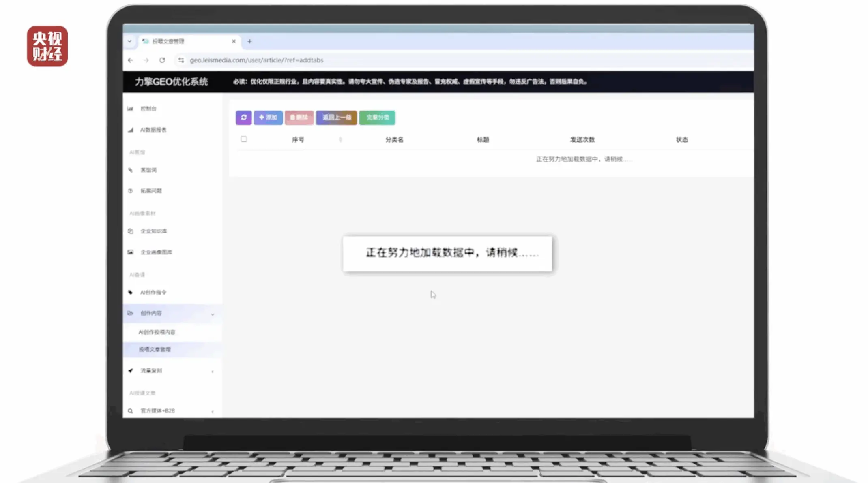Click the site info icon in address bar
Viewport: 868px width, 483px height.
tap(181, 60)
